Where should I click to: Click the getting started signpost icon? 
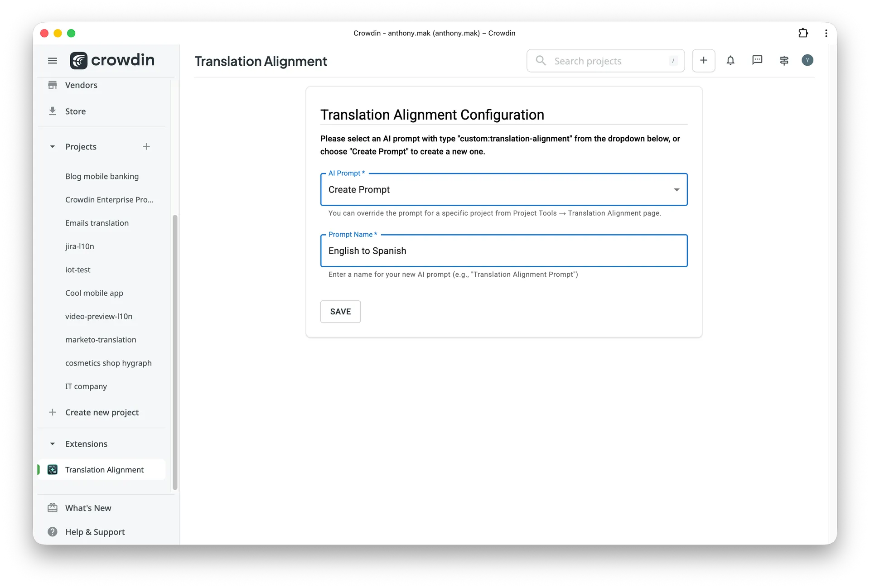pos(784,60)
